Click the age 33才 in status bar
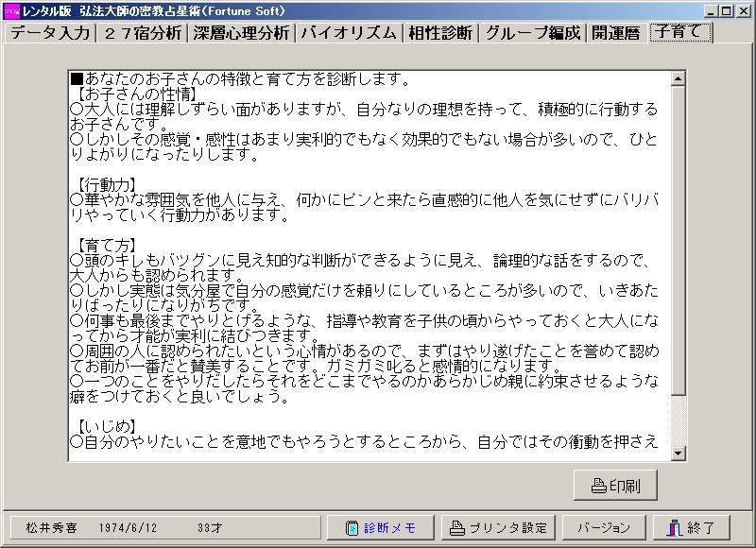 click(210, 528)
